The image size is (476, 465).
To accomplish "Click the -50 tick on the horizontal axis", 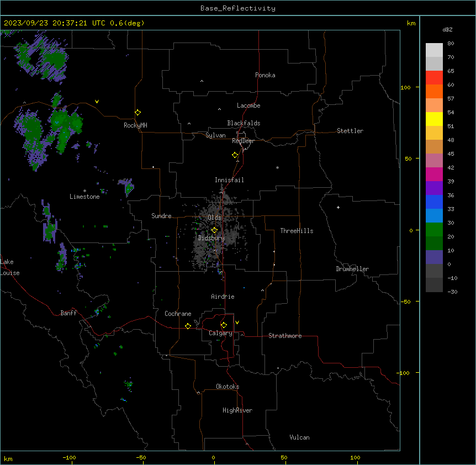I will click(x=141, y=458).
